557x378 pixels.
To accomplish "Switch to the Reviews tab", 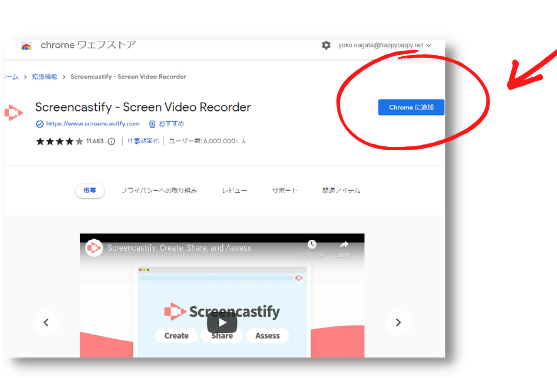I will 234,191.
